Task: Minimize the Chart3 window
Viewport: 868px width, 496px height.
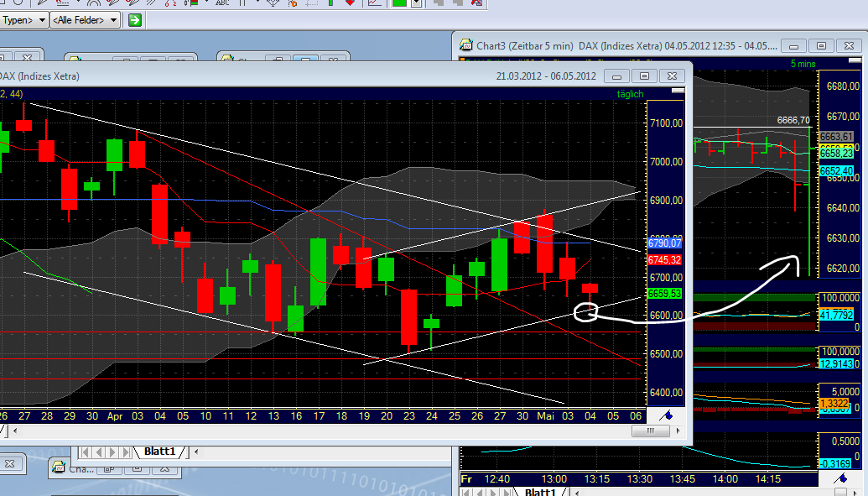Action: 793,46
